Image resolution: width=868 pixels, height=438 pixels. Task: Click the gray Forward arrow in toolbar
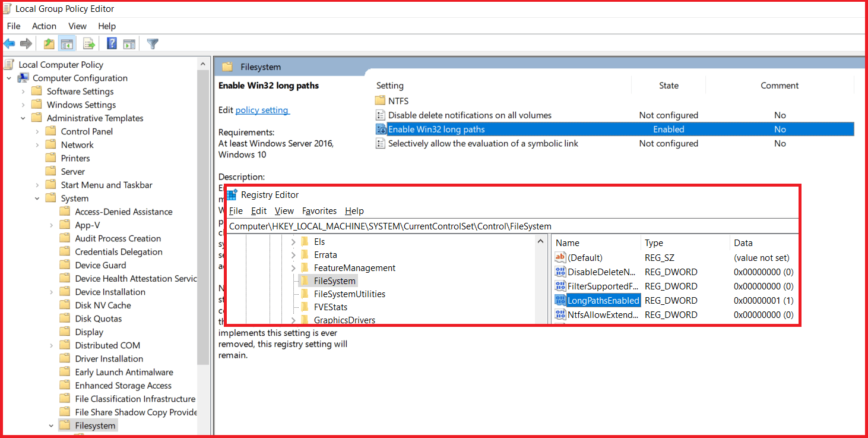pos(26,43)
